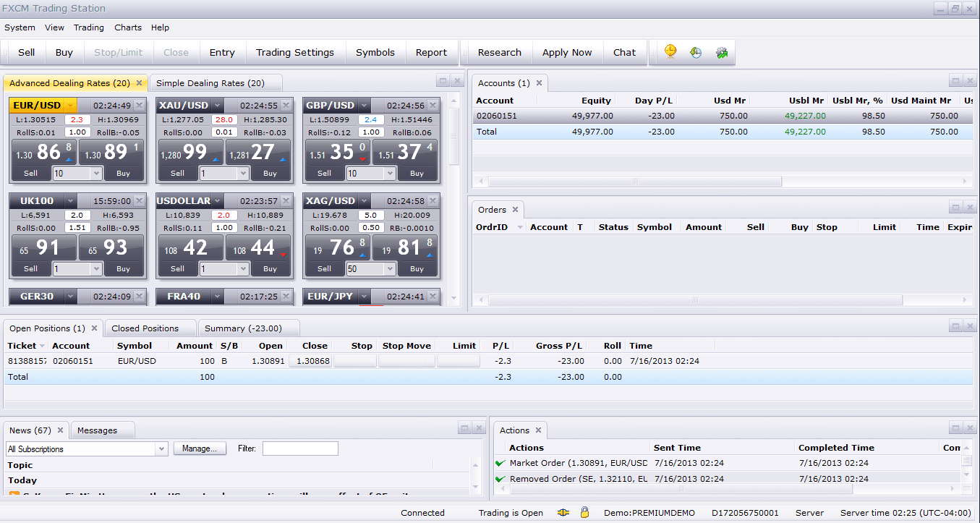Open the EUR/USD symbol dropdown arrow
This screenshot has height=523, width=980.
[x=70, y=106]
